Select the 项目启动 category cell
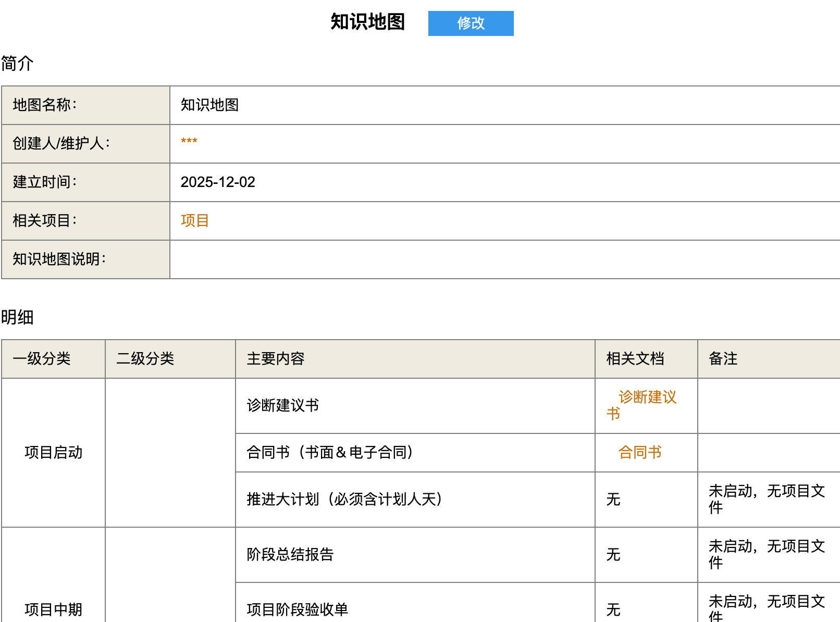 (53, 453)
